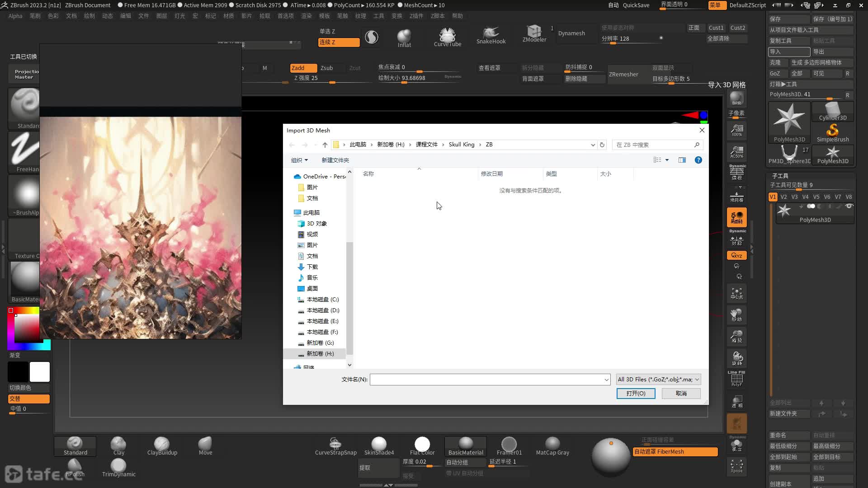This screenshot has height=488, width=868.
Task: Open the 笔刷 menu
Action: pyautogui.click(x=35, y=16)
